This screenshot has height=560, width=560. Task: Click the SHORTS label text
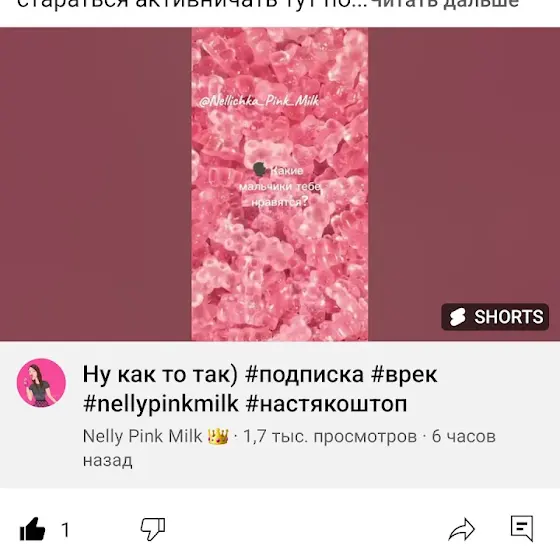coord(509,317)
